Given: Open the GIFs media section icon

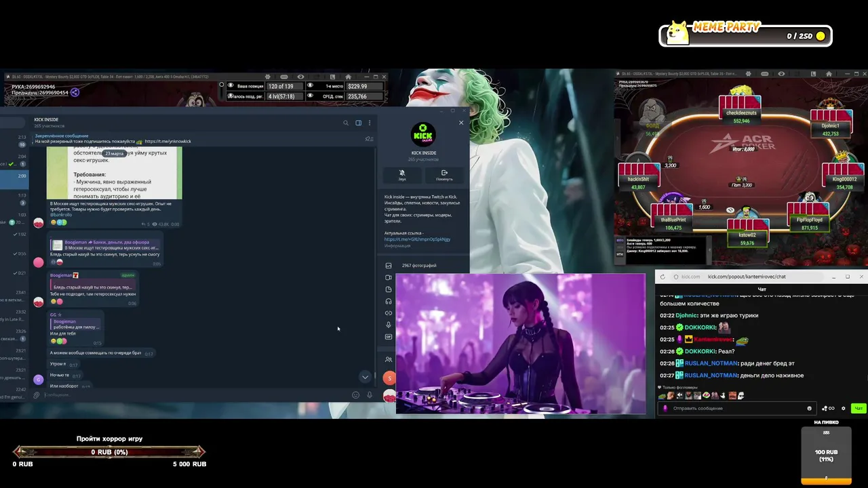Looking at the screenshot, I should [389, 337].
